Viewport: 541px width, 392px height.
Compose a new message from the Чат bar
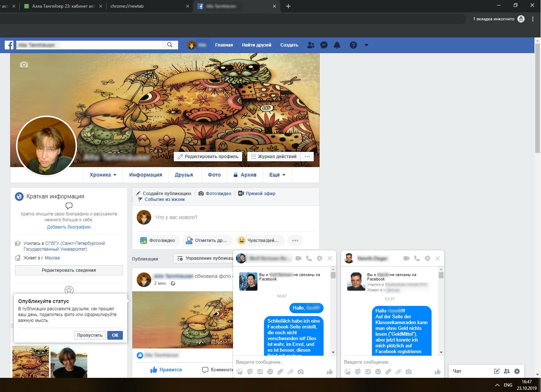497,371
